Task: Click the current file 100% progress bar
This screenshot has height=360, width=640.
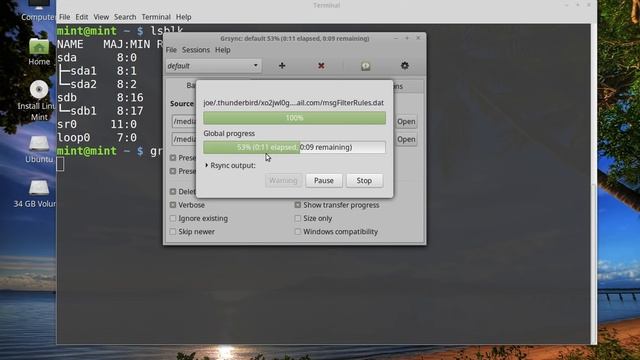Action: [294, 118]
